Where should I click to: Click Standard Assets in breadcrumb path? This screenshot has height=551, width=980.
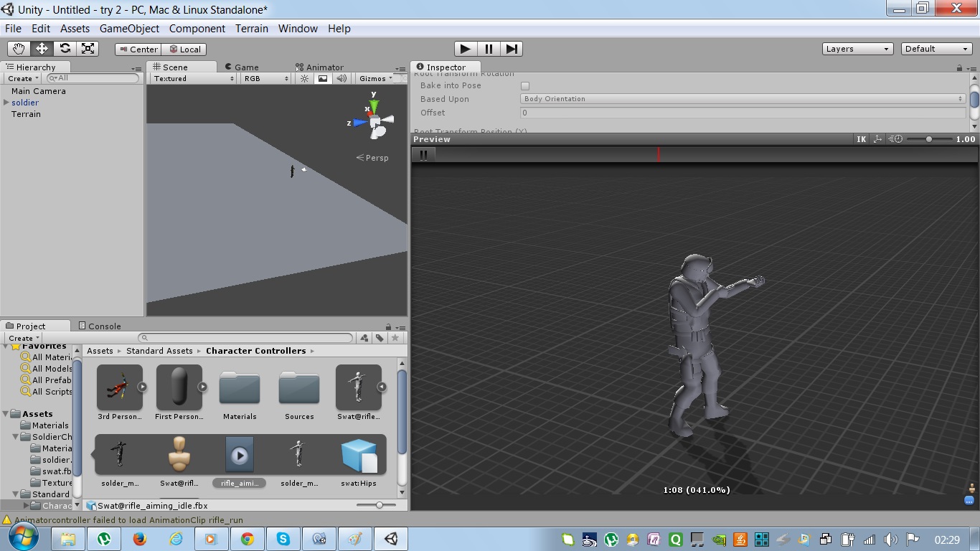[159, 351]
